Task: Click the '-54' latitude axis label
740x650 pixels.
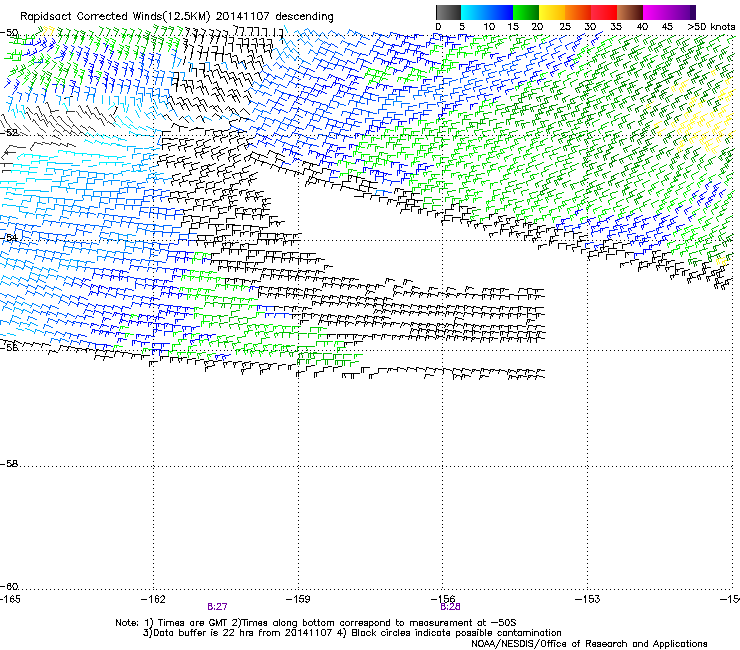Action: coord(9,237)
